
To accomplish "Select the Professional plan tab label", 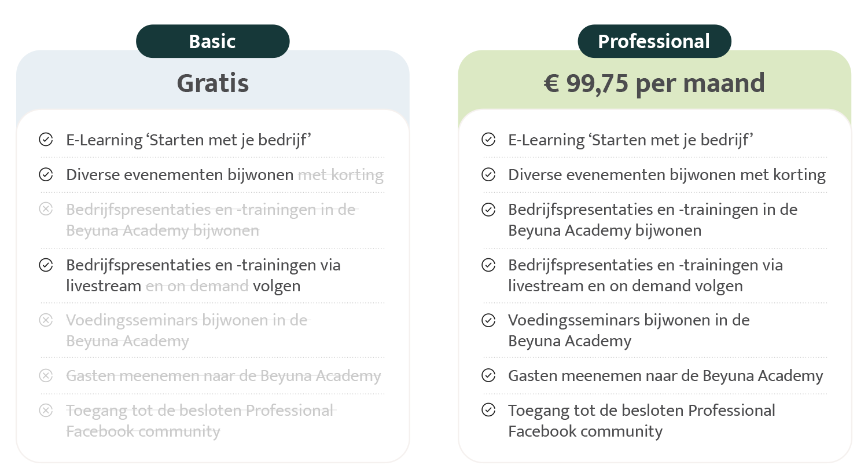I will click(x=654, y=41).
